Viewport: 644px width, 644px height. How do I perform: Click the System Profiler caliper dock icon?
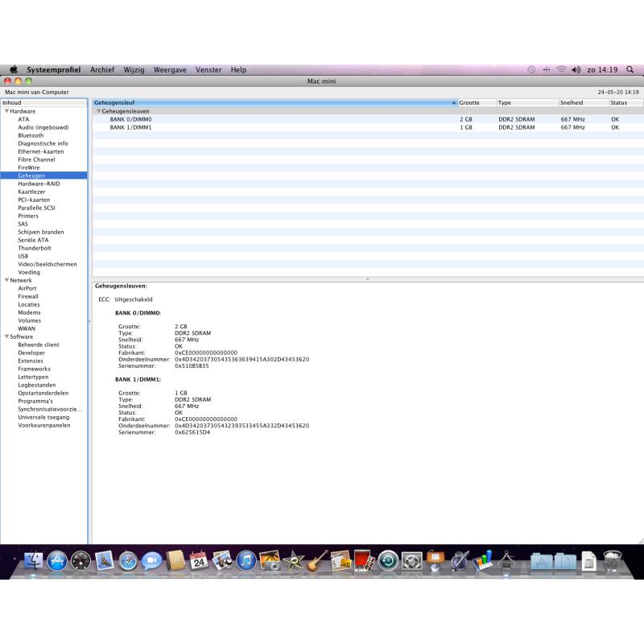[x=506, y=561]
